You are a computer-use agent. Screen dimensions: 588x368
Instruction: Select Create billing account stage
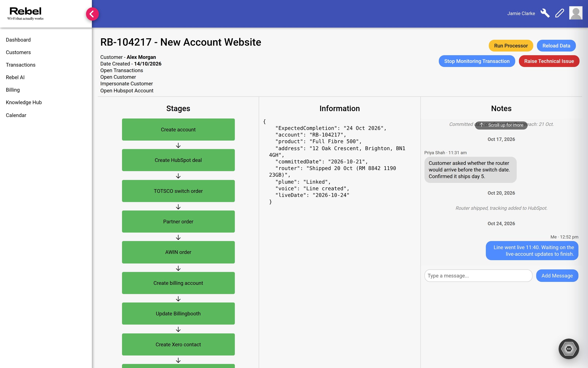tap(178, 283)
